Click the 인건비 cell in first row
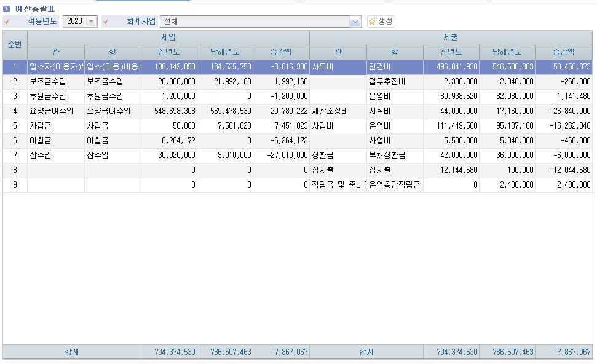 [x=395, y=67]
